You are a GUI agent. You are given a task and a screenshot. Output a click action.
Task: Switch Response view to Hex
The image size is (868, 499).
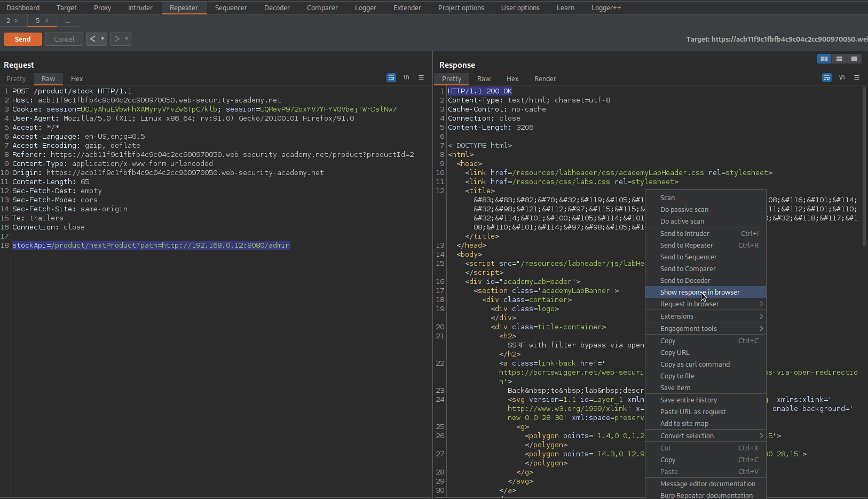point(512,78)
